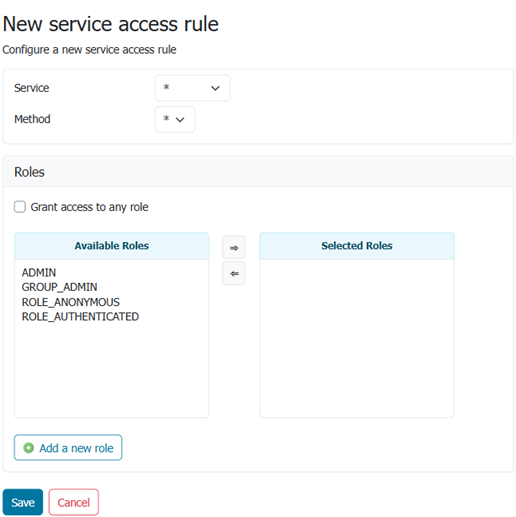Expand the Method selector
Screen dimensions: 516x517
[x=175, y=119]
